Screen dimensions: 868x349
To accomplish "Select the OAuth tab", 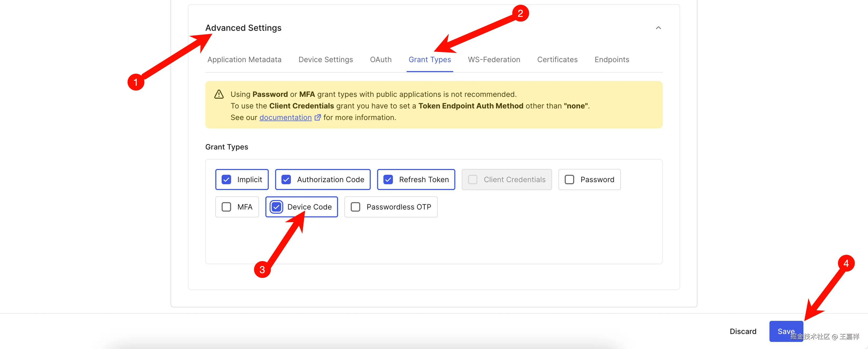I will [381, 59].
